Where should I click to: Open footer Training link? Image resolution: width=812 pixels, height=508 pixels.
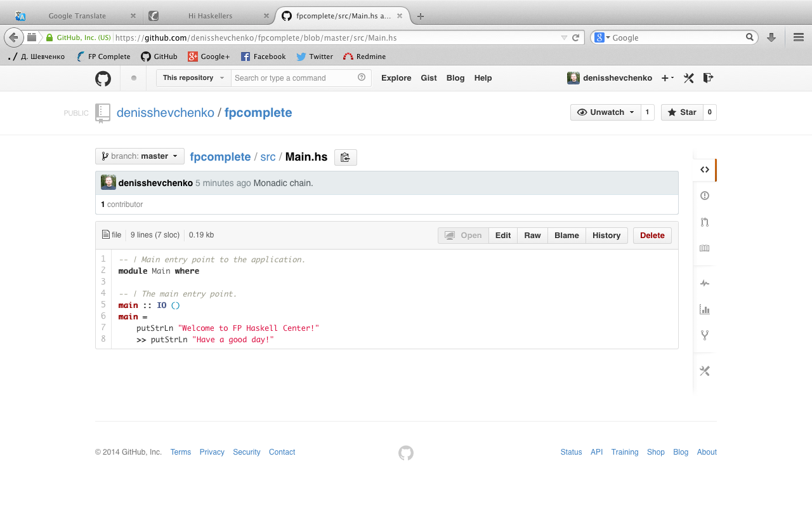[x=625, y=452]
